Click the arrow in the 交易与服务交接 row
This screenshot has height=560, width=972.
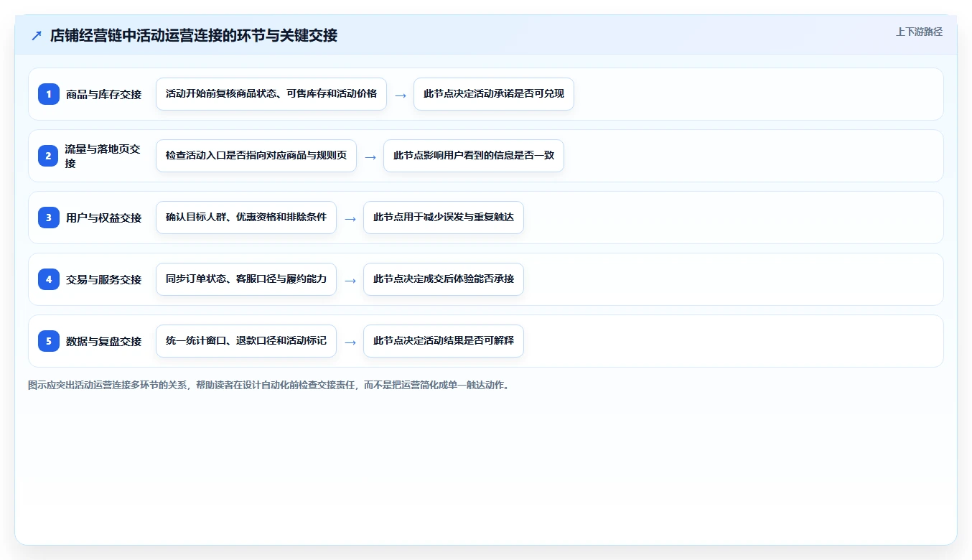[x=350, y=280]
